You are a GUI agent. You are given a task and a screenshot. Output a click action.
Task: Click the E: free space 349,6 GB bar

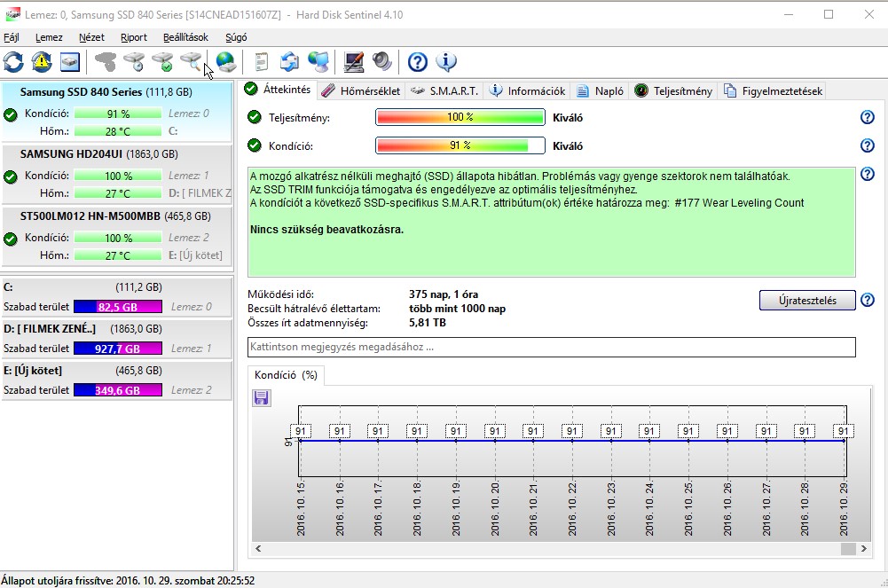click(x=118, y=390)
